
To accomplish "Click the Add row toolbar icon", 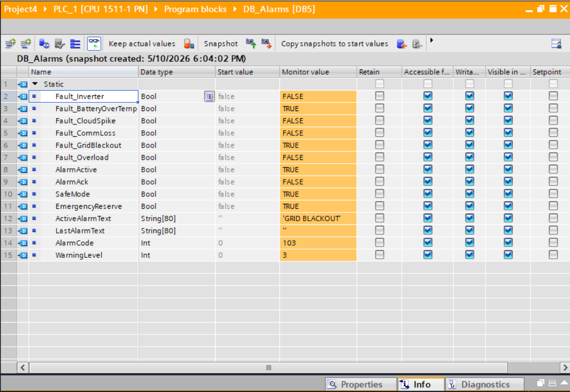I will pos(26,44).
